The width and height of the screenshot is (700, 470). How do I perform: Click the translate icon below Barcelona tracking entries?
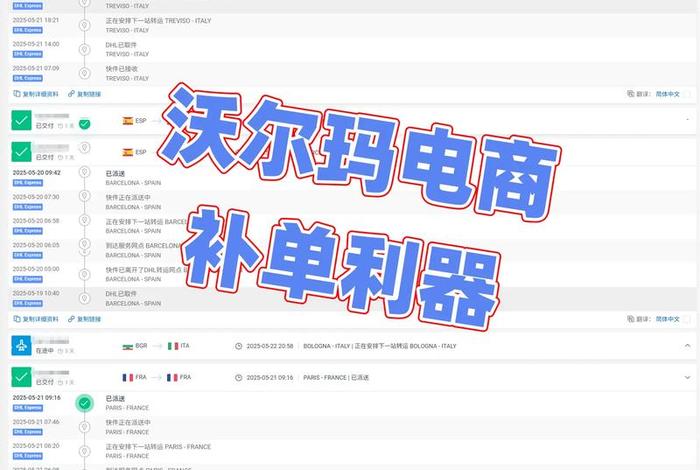tap(630, 319)
